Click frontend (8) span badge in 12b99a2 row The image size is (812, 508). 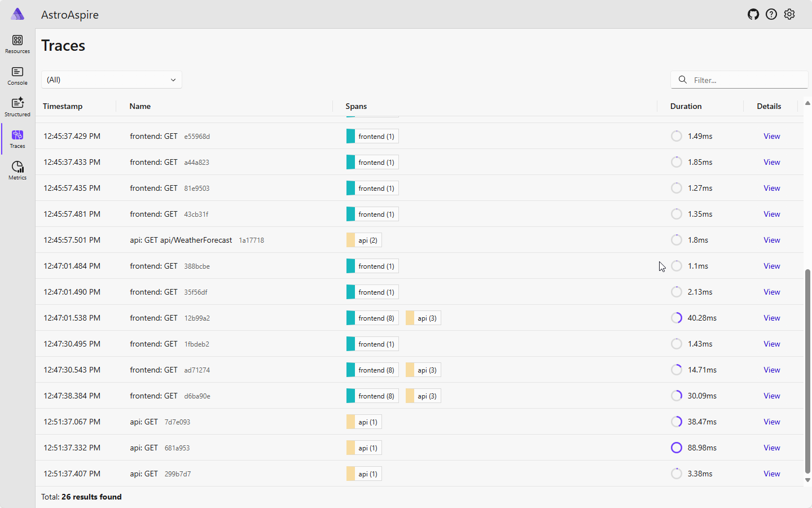point(372,318)
